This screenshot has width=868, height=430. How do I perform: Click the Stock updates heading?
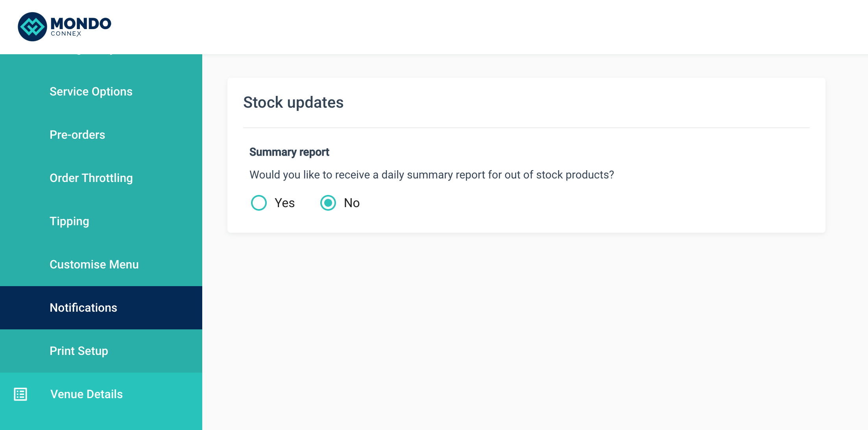click(293, 102)
